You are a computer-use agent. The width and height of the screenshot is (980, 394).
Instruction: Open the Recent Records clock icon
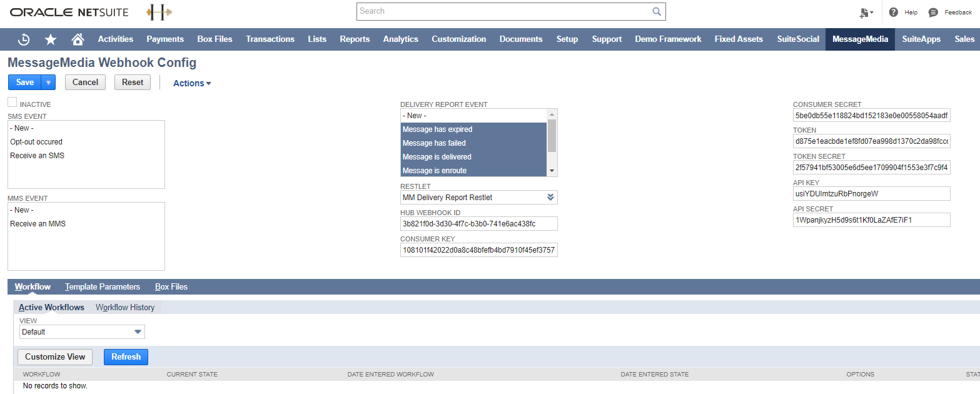24,39
